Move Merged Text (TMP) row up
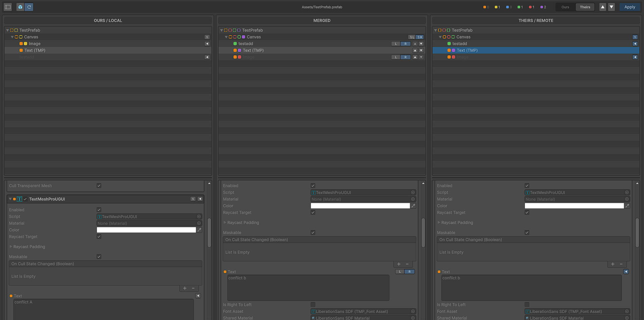 coord(415,51)
